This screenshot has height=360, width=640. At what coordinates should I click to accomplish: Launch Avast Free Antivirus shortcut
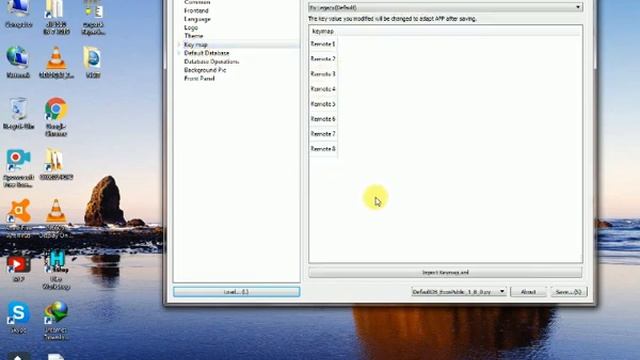[18, 218]
